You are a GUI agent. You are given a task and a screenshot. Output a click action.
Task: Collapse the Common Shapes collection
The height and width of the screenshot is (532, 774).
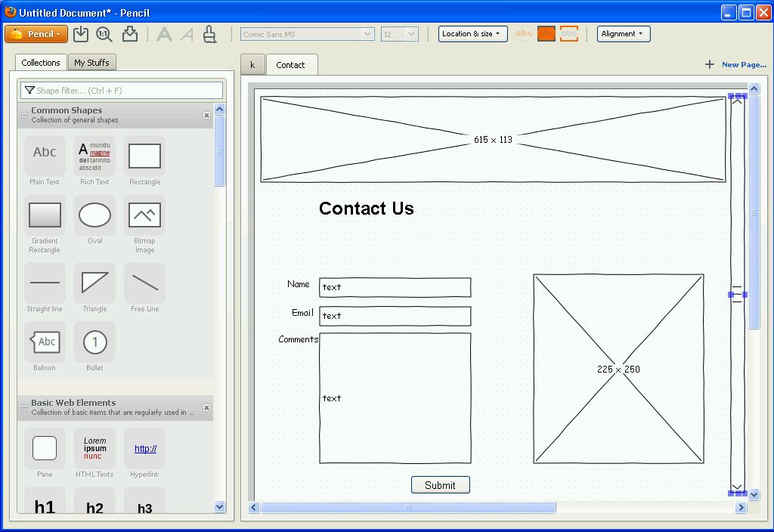(24, 115)
